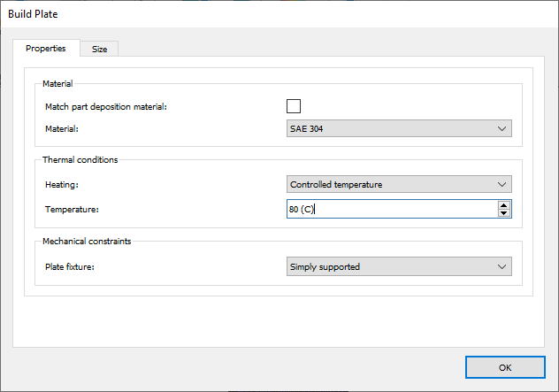Click the 'Match part deposition material:' label

(106, 107)
